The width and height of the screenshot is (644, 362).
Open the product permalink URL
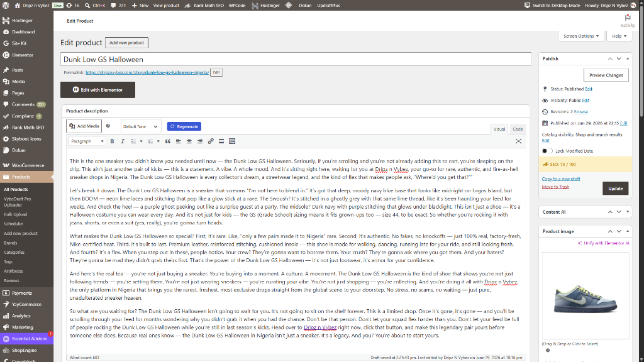147,72
